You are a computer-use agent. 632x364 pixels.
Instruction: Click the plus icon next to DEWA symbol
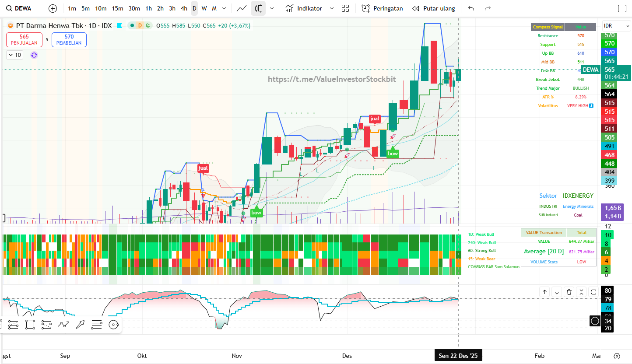[x=53, y=8]
